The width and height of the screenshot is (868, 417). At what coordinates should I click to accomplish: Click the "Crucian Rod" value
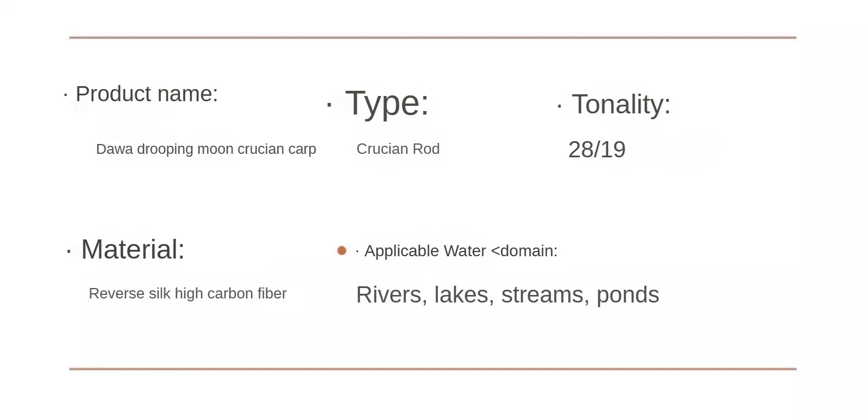tap(398, 149)
